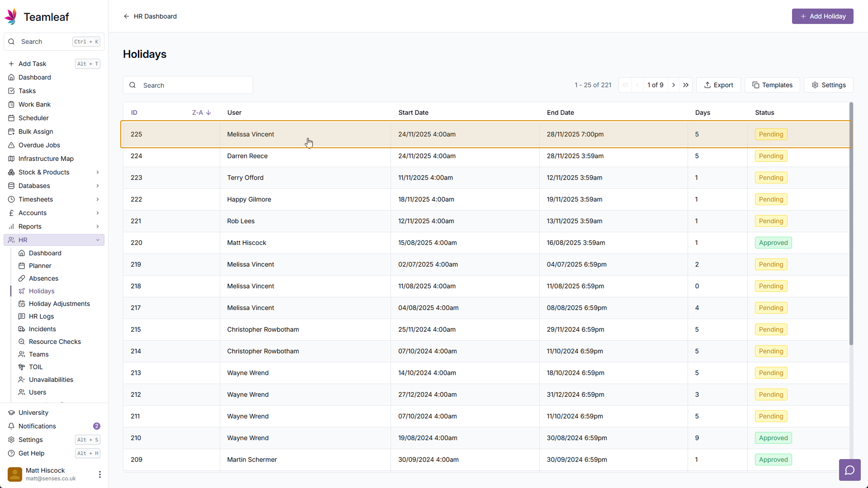The height and width of the screenshot is (488, 868).
Task: Click the Teamleaf logo icon
Action: point(11,17)
